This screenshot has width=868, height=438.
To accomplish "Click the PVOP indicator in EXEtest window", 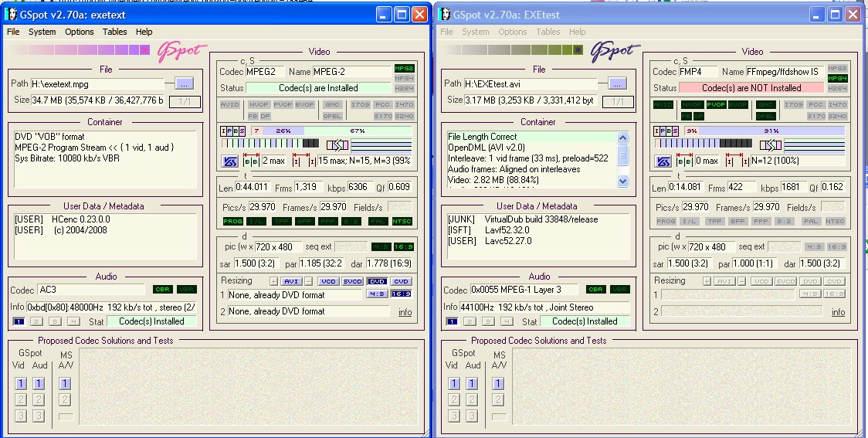I will [716, 104].
